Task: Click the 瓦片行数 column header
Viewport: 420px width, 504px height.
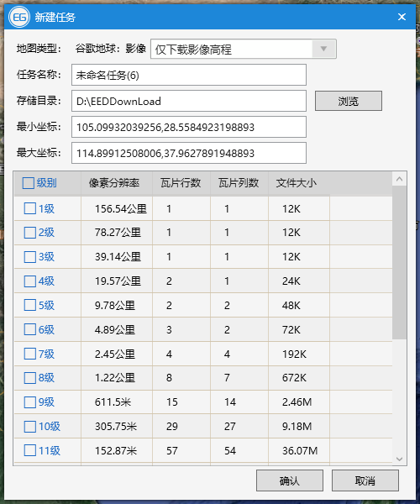Action: click(181, 183)
